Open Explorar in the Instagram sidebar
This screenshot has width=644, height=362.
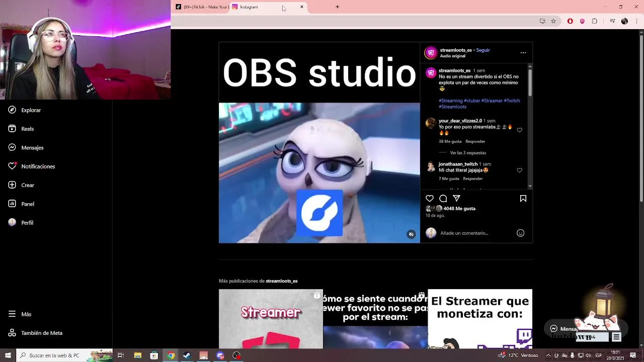point(25,110)
